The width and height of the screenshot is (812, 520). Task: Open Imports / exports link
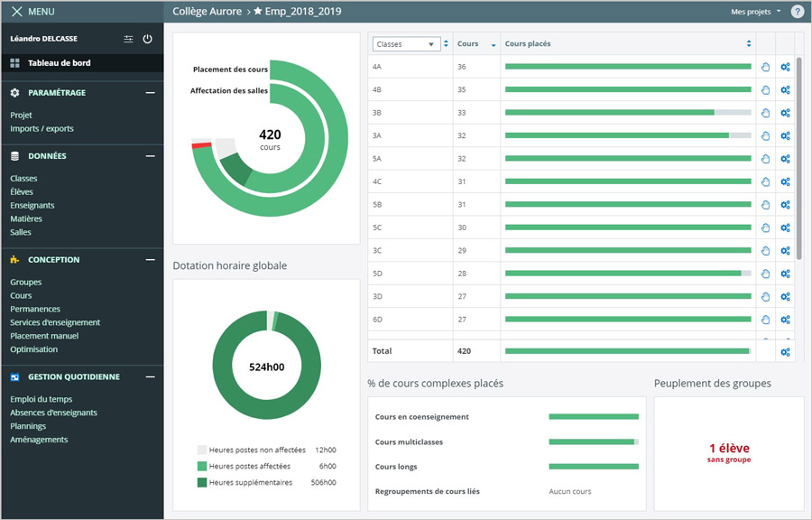coord(42,129)
